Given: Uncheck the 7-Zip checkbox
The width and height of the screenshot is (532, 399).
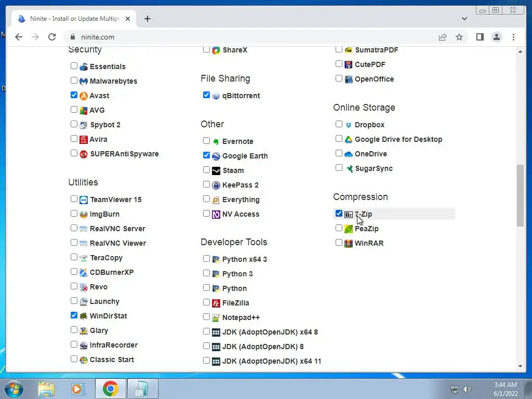Looking at the screenshot, I should coord(339,214).
